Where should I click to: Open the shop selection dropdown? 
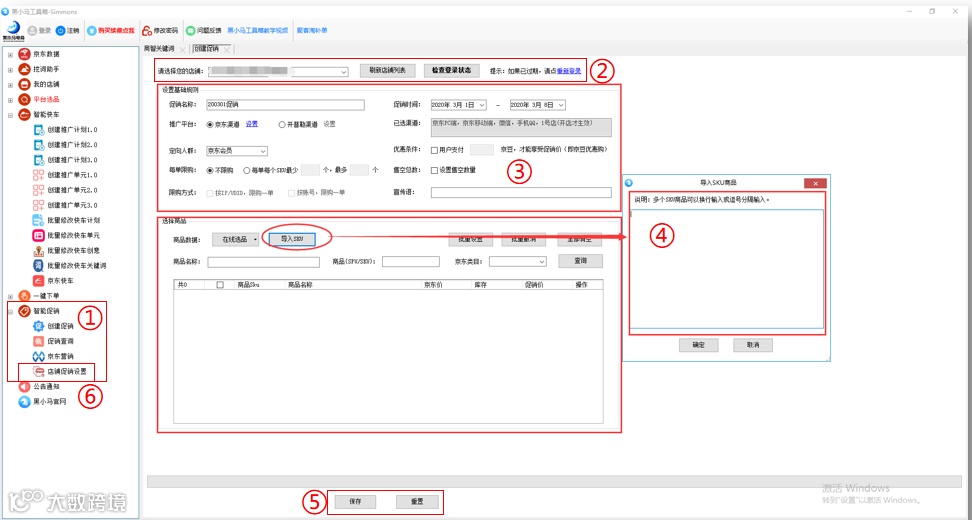(x=344, y=72)
